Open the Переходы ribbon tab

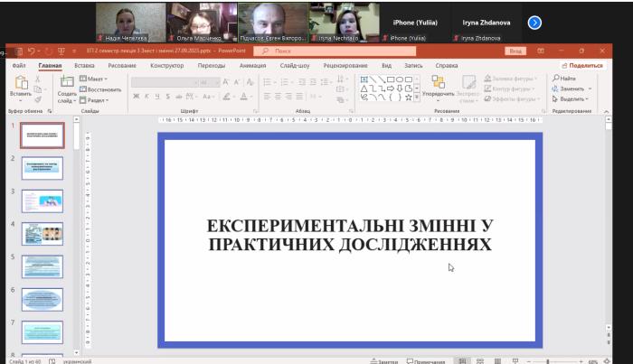pyautogui.click(x=211, y=66)
